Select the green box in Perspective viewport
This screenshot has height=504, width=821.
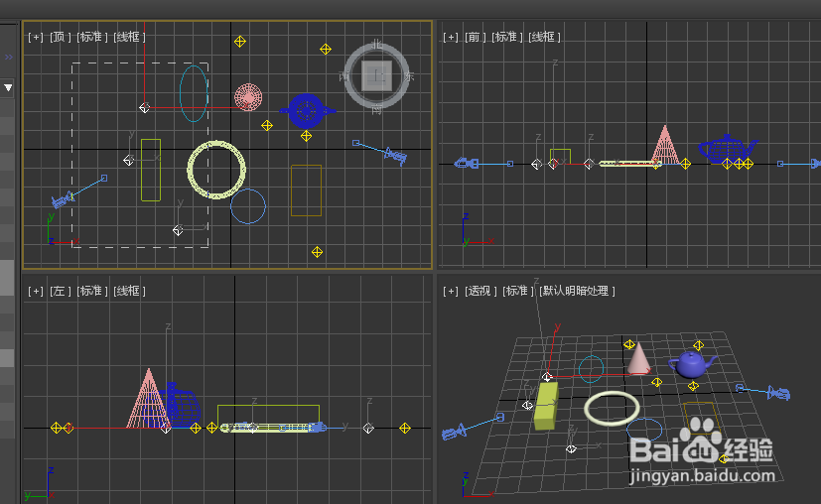[546, 406]
